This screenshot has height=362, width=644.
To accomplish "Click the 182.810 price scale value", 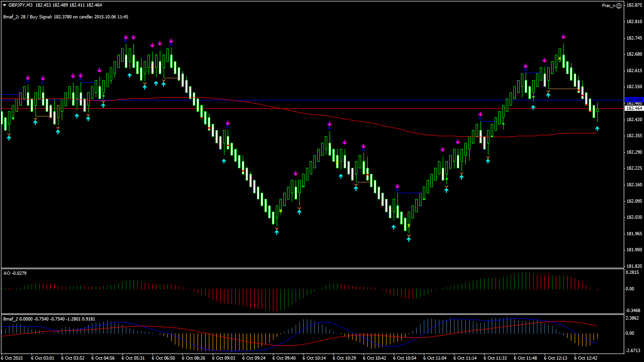I will pos(634,22).
